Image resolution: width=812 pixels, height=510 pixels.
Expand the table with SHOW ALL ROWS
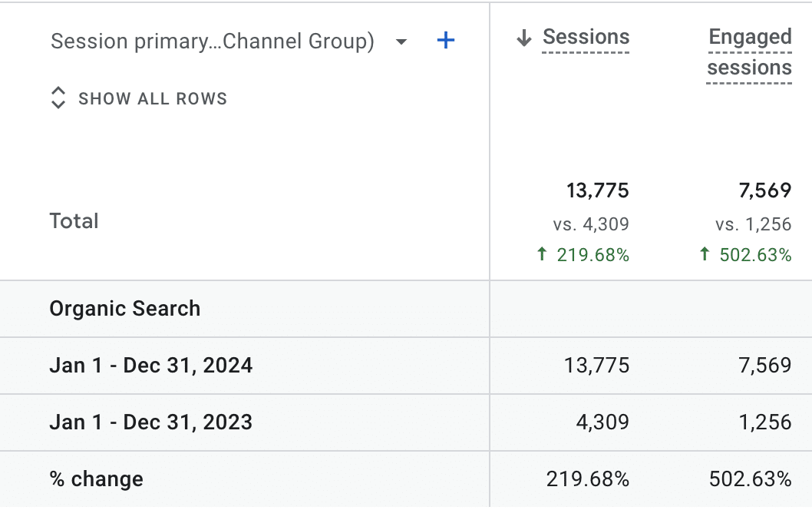click(x=152, y=98)
